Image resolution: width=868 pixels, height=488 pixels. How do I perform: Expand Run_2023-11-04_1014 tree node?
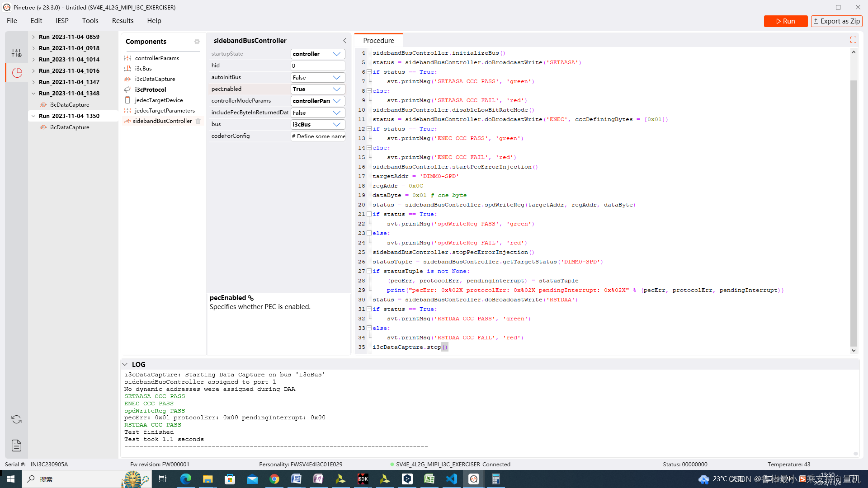click(33, 59)
